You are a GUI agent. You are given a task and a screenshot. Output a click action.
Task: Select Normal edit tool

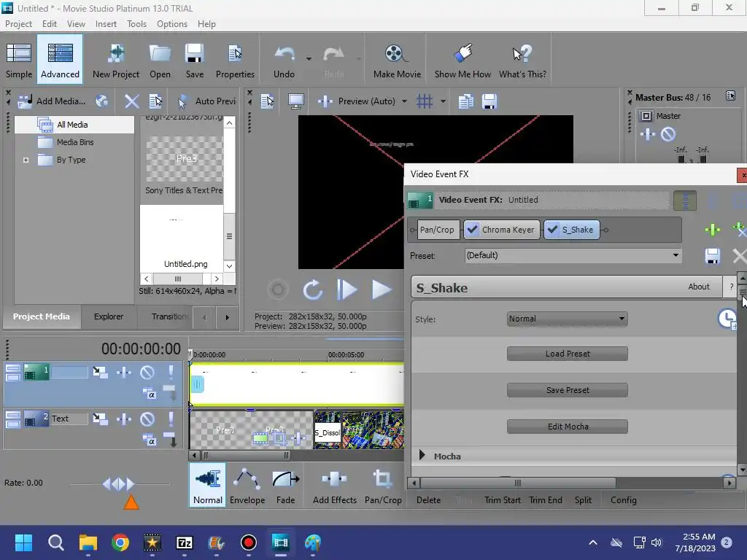coord(207,485)
